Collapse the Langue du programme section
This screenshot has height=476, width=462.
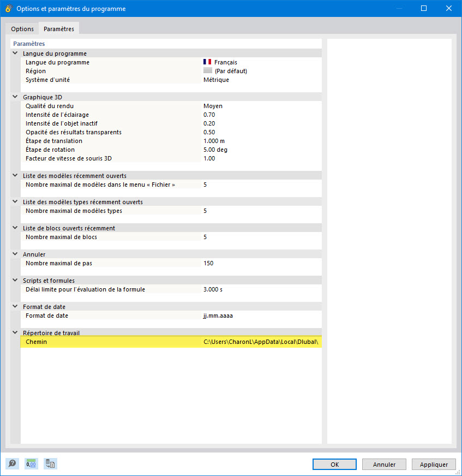pyautogui.click(x=14, y=53)
